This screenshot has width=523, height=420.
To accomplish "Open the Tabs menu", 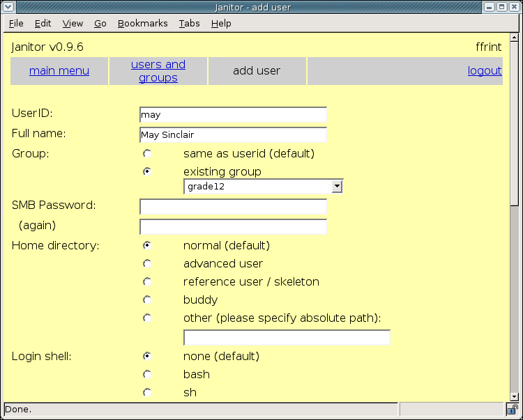I will (x=189, y=23).
